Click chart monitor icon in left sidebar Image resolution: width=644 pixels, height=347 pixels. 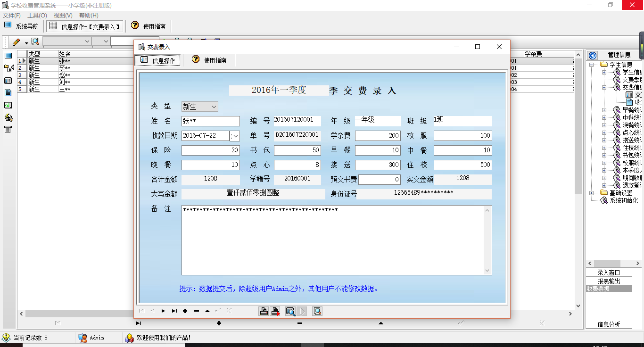8,105
